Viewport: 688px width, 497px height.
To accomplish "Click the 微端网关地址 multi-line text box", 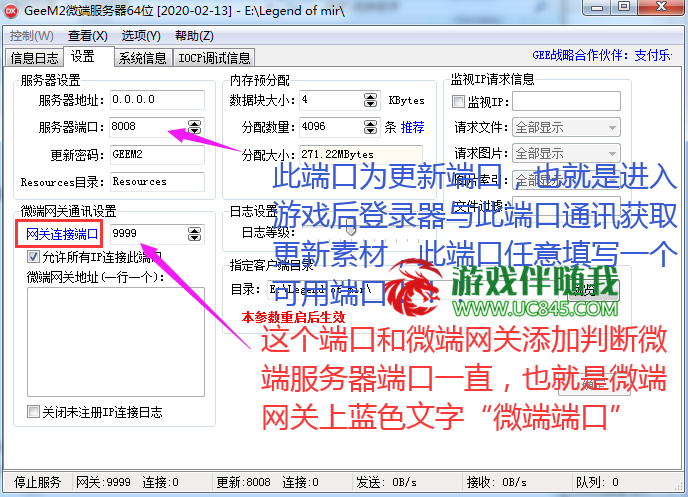I will click(116, 342).
